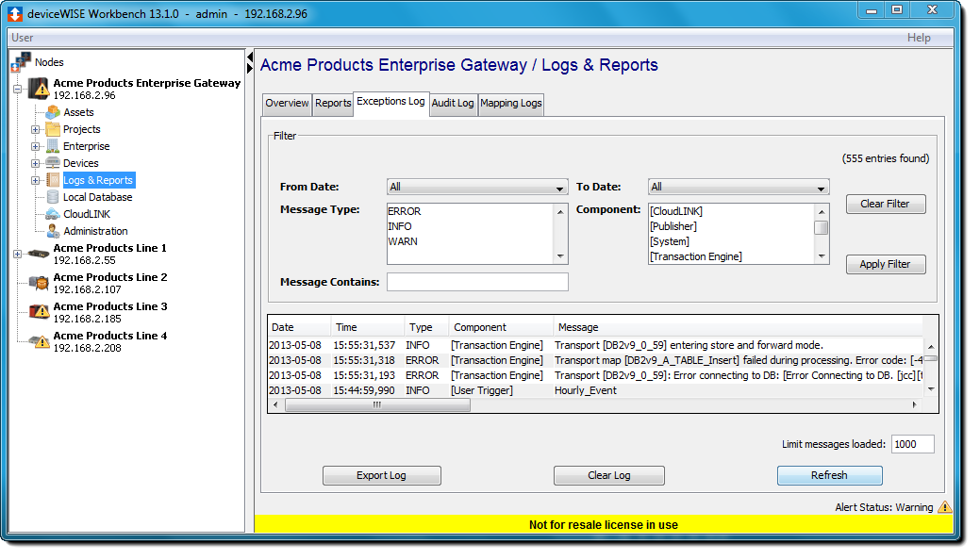Select [System] in the Component list
The height and width of the screenshot is (560, 980).
pyautogui.click(x=731, y=241)
